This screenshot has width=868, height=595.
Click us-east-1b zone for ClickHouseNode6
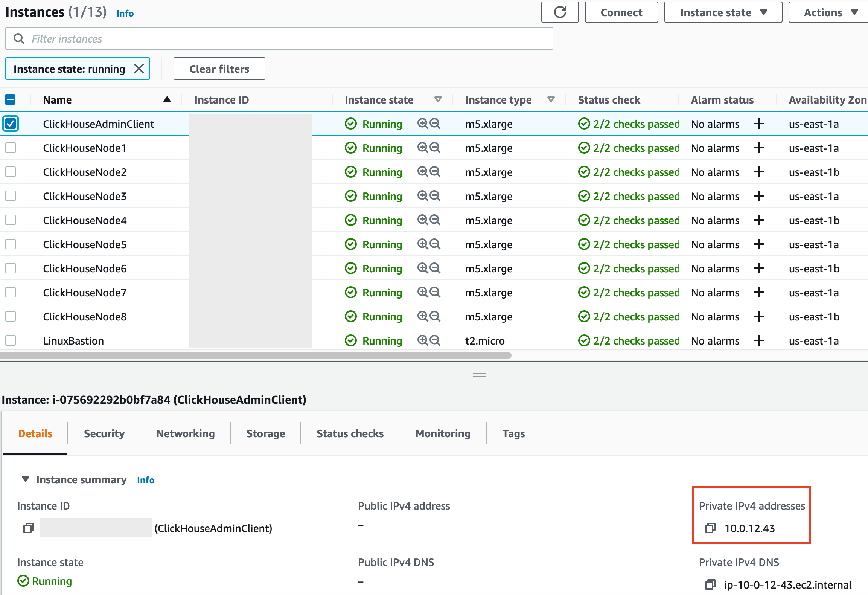[814, 268]
